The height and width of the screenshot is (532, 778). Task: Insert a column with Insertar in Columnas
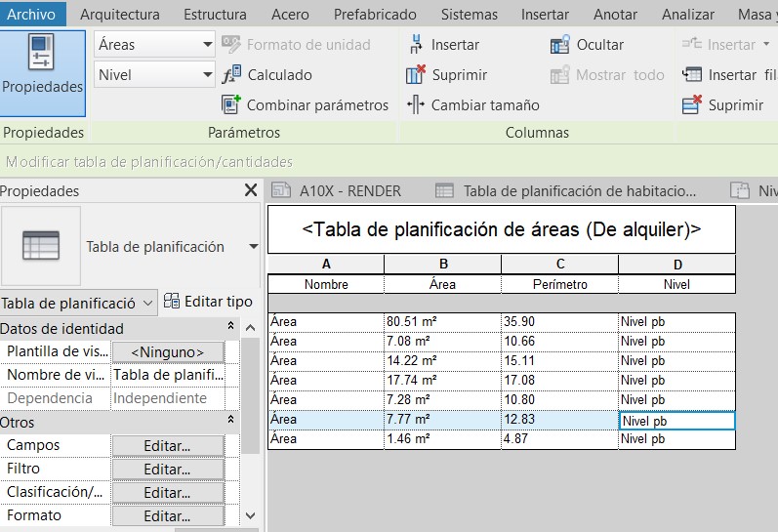click(416, 45)
